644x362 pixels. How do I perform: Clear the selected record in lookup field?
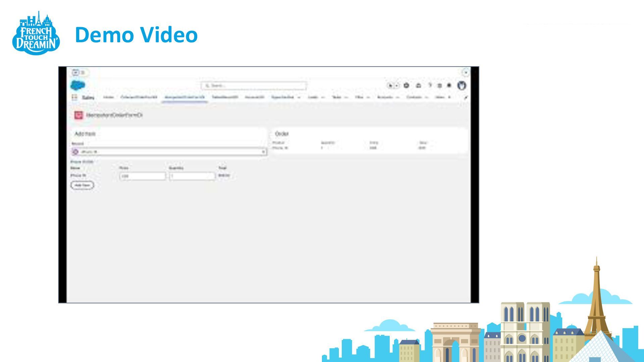coord(263,152)
